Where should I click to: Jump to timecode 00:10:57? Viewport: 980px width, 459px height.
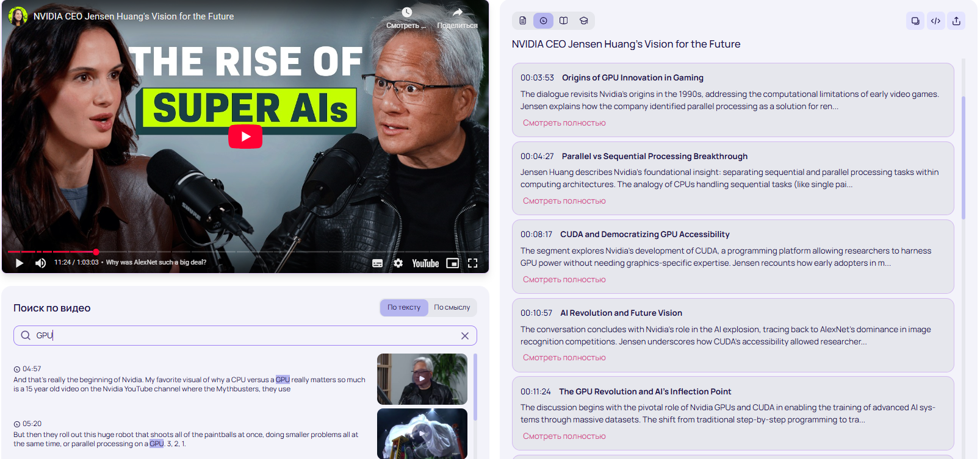[536, 313]
